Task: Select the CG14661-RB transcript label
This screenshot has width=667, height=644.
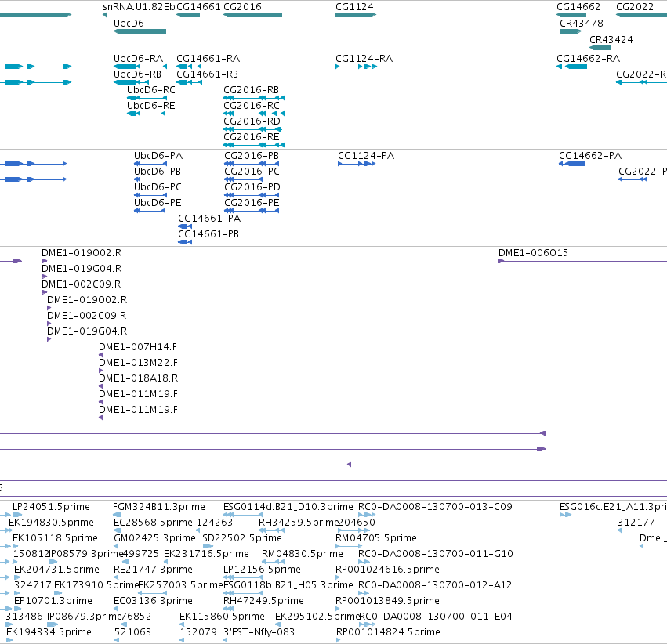Action: 207,74
